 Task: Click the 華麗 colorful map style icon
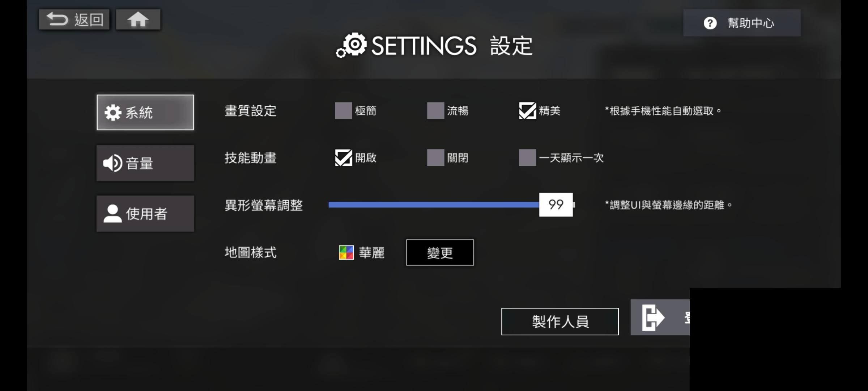346,253
